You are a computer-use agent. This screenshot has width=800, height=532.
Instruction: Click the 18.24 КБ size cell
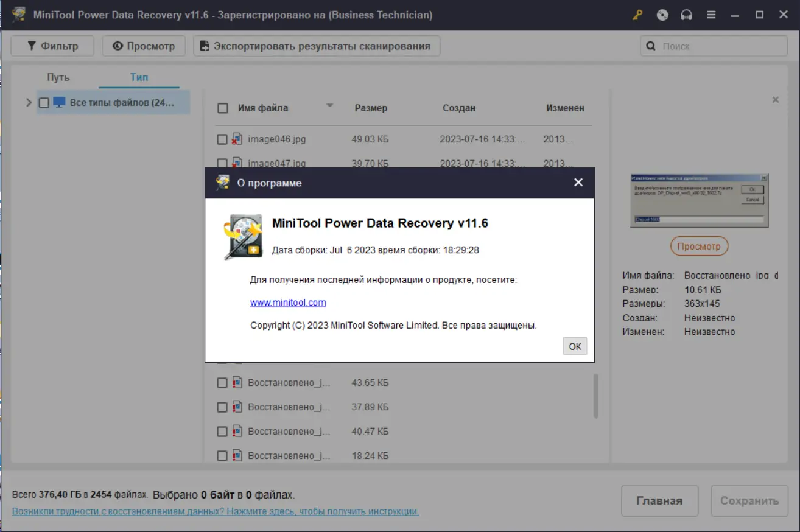[370, 455]
